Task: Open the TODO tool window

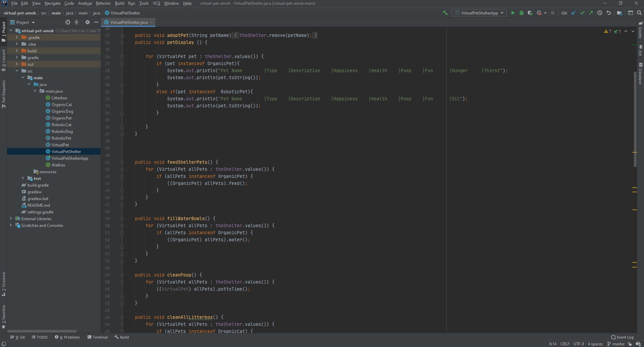Action: pyautogui.click(x=40, y=337)
